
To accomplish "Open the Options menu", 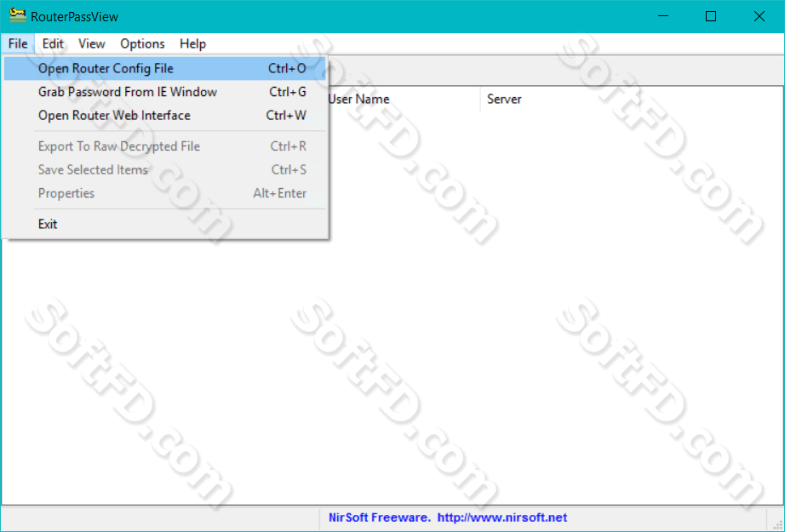I will pyautogui.click(x=142, y=44).
